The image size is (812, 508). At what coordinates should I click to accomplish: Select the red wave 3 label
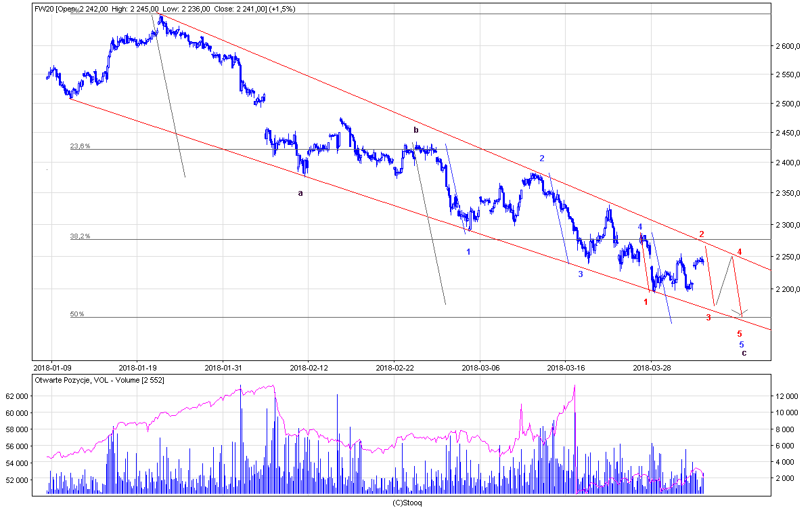(x=708, y=317)
